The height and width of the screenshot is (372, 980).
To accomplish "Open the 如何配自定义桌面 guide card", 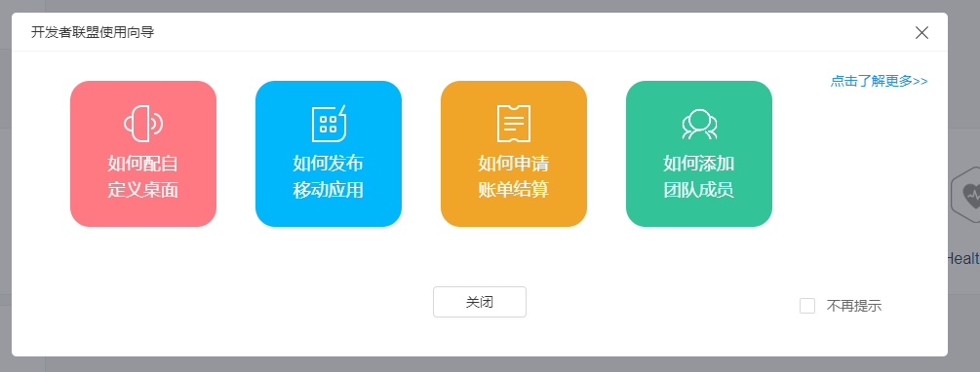I will tap(143, 154).
